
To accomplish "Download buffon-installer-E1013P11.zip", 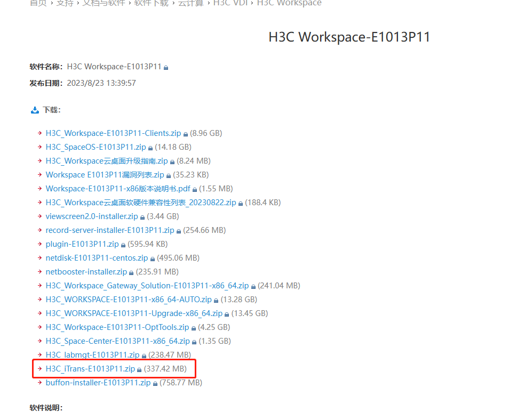I will click(98, 383).
